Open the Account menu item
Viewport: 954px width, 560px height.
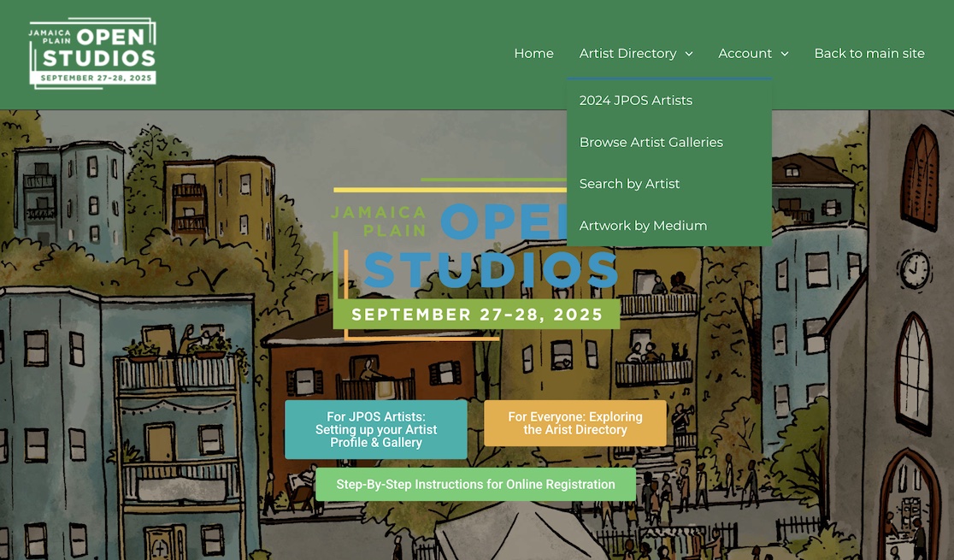coord(745,54)
